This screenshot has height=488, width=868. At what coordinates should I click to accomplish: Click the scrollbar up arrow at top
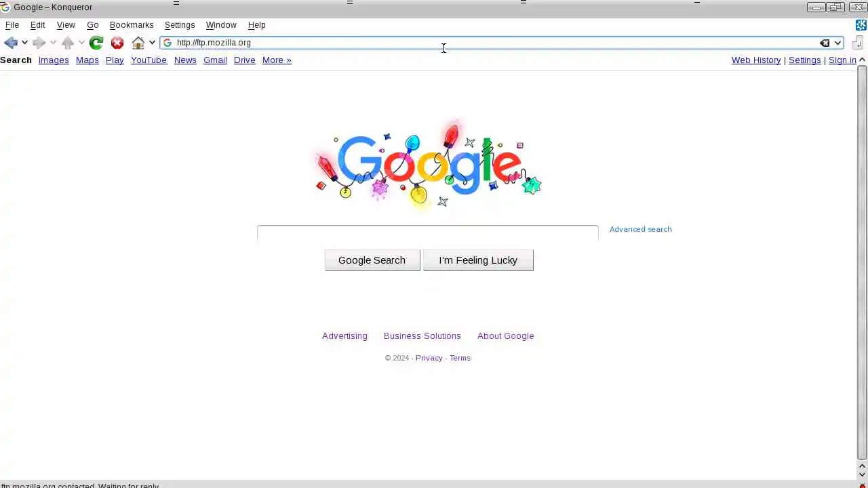click(x=863, y=60)
